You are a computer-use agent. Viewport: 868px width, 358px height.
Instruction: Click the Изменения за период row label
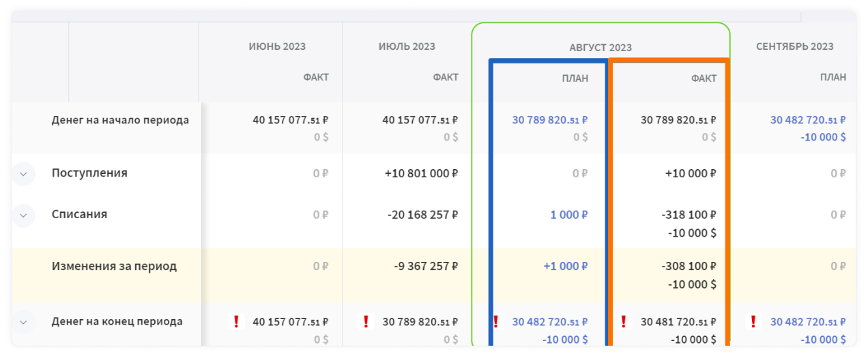pyautogui.click(x=114, y=267)
